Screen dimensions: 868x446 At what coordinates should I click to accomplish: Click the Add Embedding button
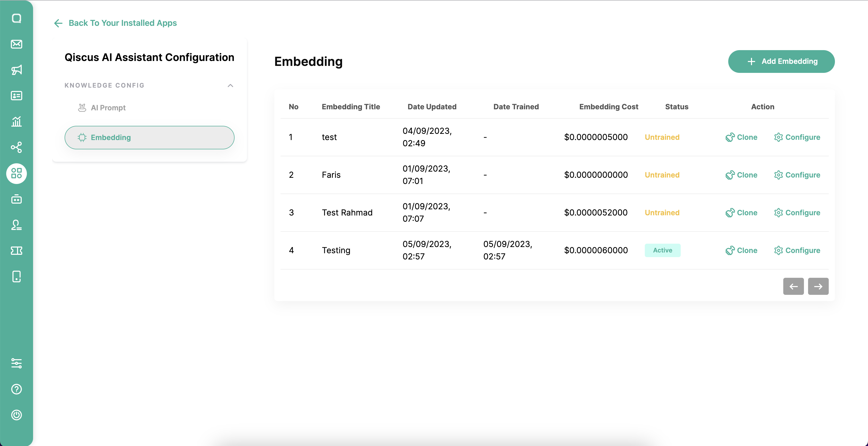781,61
